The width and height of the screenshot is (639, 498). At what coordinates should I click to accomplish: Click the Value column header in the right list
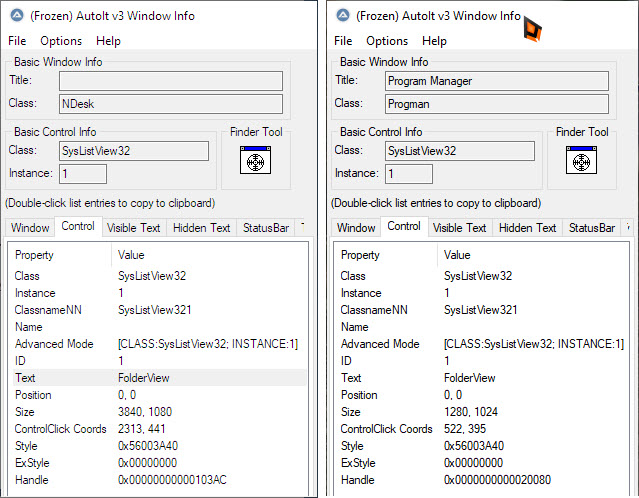pyautogui.click(x=457, y=255)
